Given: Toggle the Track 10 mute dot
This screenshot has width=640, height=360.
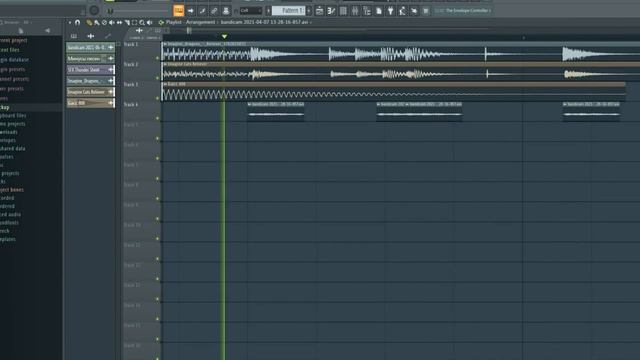Looking at the screenshot, I should coord(158,239).
